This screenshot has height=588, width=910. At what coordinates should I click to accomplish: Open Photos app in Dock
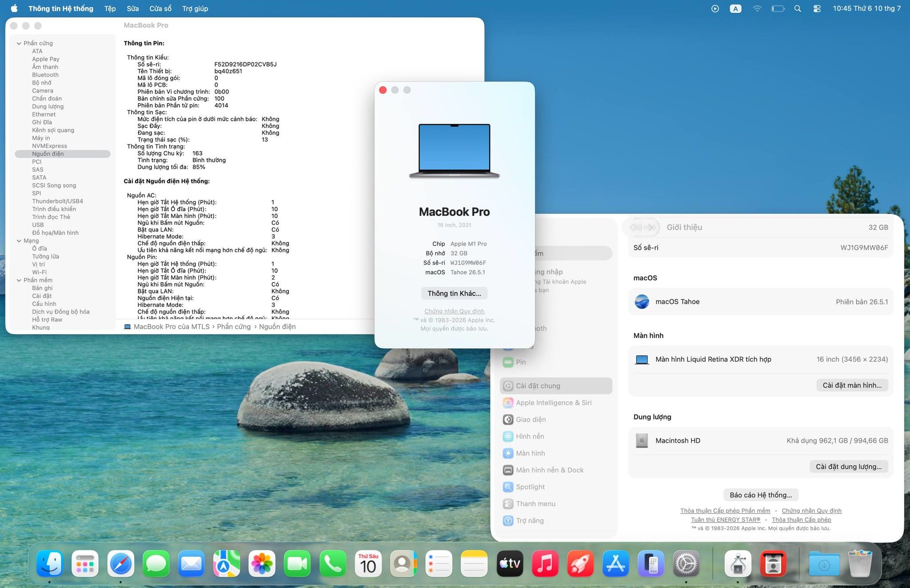[262, 564]
